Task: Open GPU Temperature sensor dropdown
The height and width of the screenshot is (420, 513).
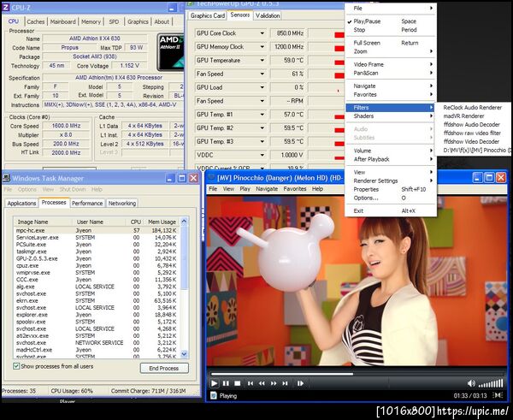Action: tap(262, 60)
